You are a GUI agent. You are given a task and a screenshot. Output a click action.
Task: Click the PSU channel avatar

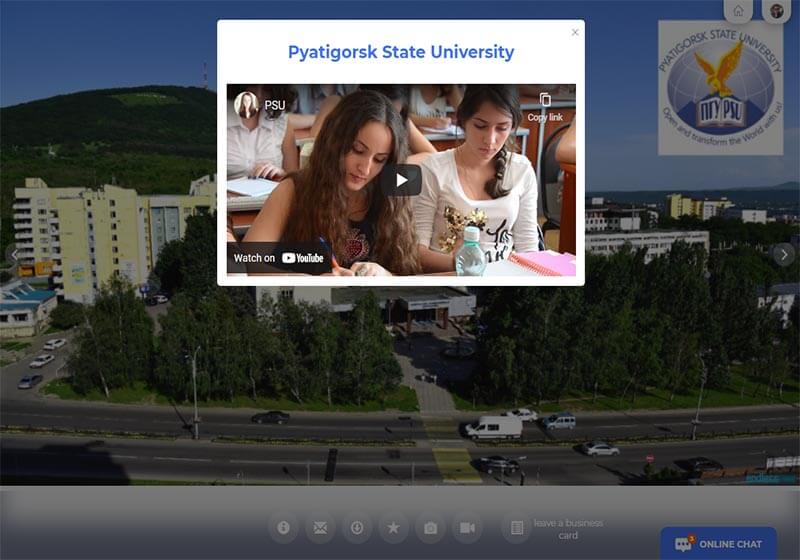point(246,105)
